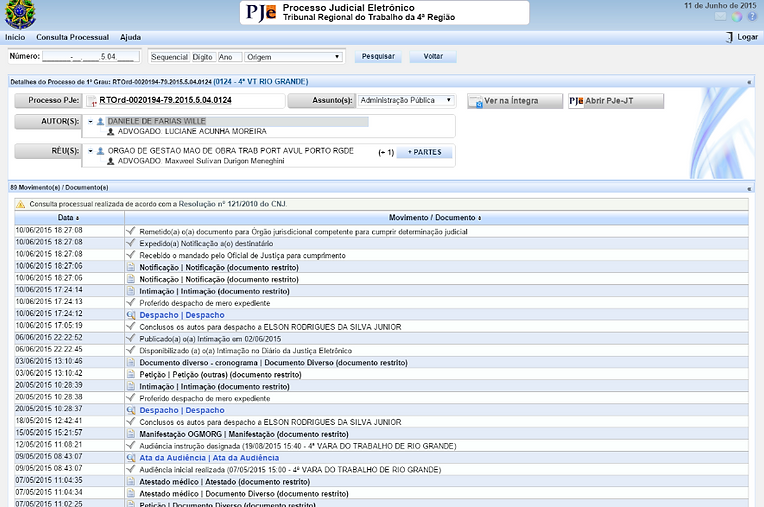
Task: Click document icon of Atestado médico | Documento Diverso row
Action: tap(131, 493)
